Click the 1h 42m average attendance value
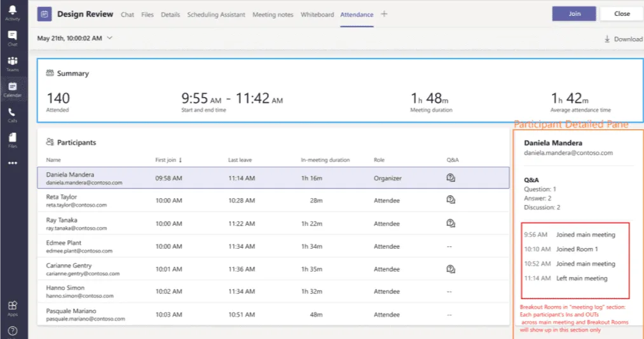644x339 pixels. click(570, 98)
